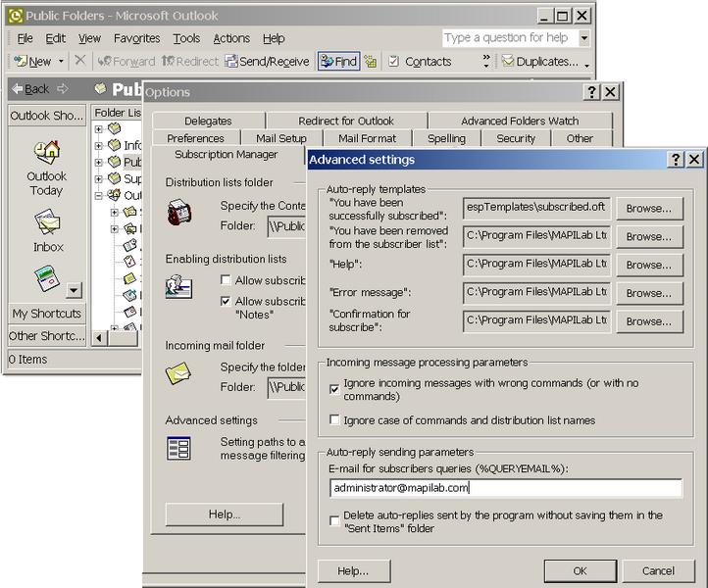
Task: Click the New mail icon in the Outlook toolbar
Action: click(32, 61)
